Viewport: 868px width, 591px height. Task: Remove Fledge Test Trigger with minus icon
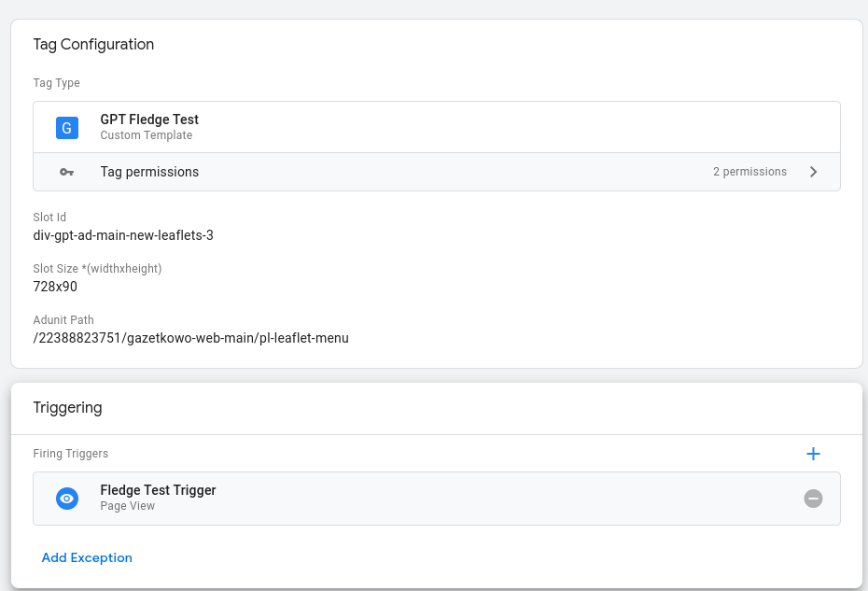click(813, 499)
